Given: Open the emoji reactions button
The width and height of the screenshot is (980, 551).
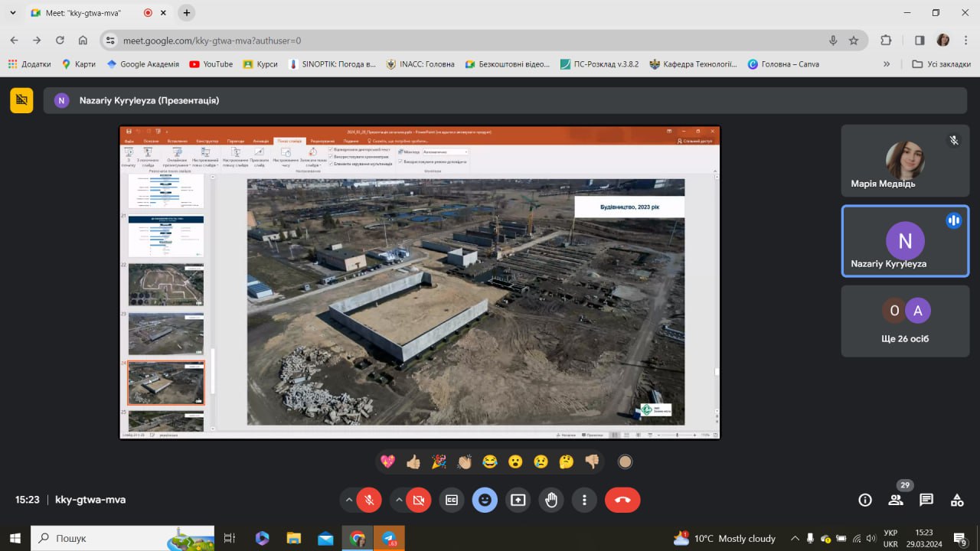Looking at the screenshot, I should point(485,500).
